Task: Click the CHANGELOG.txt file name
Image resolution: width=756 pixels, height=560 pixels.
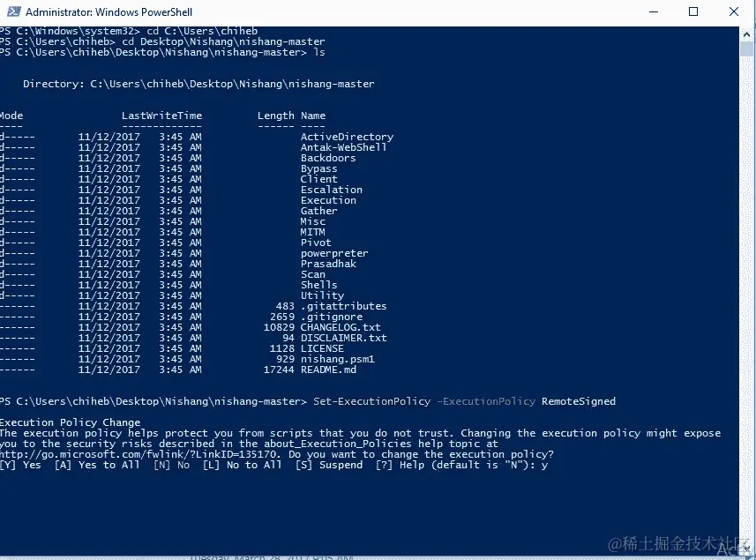Action: click(341, 328)
